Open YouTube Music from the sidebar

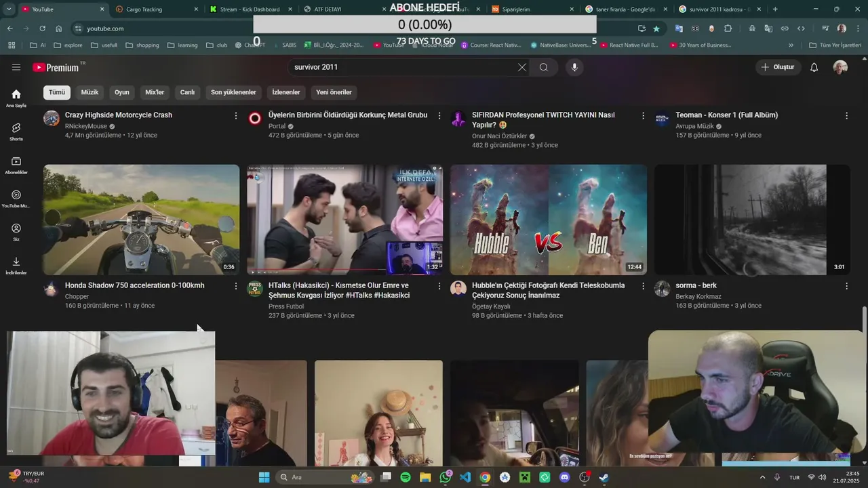coord(16,199)
